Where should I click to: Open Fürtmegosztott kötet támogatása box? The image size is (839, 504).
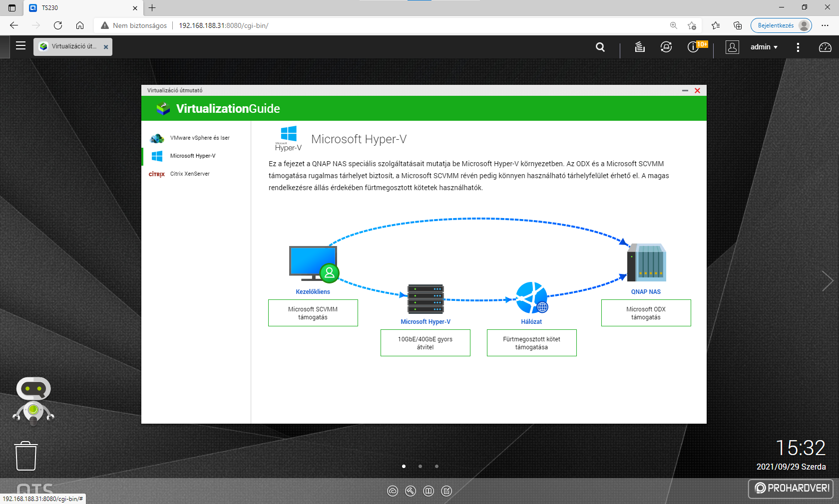point(532,343)
